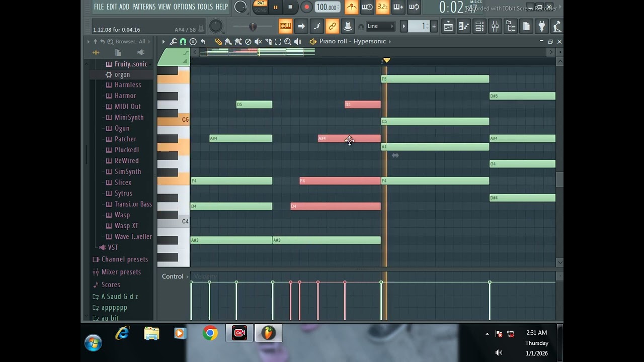Open piano roll tools wrench menu

coord(173,42)
